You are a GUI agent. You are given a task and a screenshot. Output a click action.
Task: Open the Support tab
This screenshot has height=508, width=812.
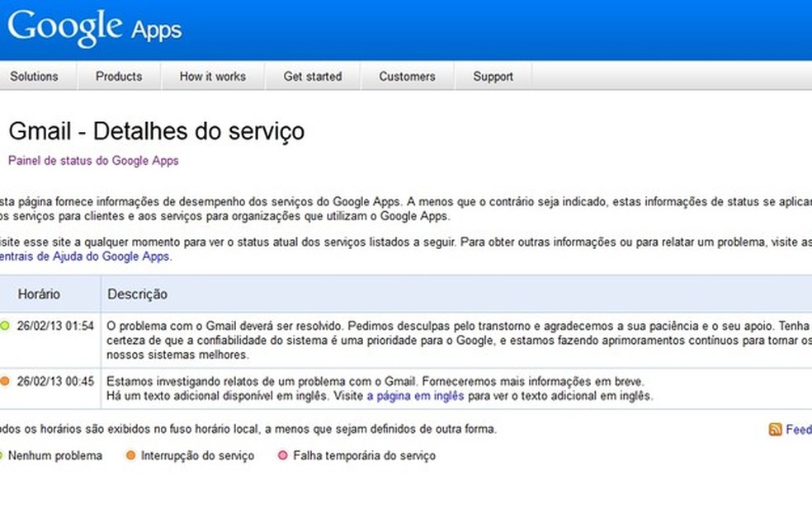tap(493, 76)
